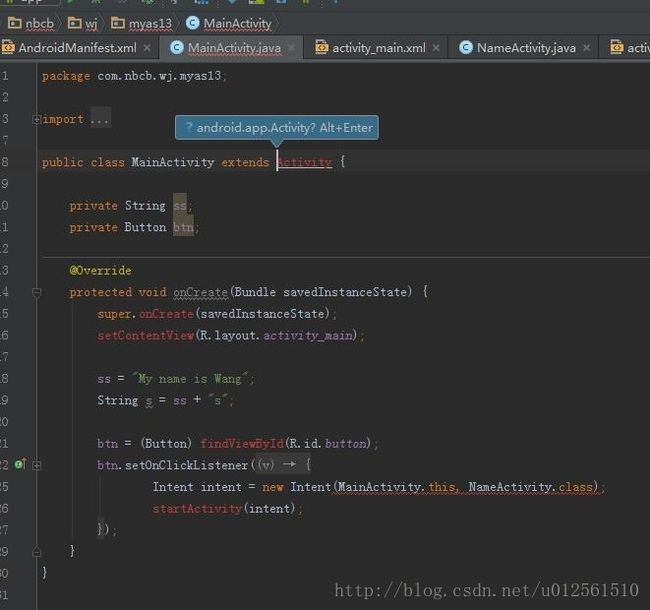650x610 pixels.
Task: Click the AndroidManifest.xml tab file icon
Action: pyautogui.click(x=8, y=48)
